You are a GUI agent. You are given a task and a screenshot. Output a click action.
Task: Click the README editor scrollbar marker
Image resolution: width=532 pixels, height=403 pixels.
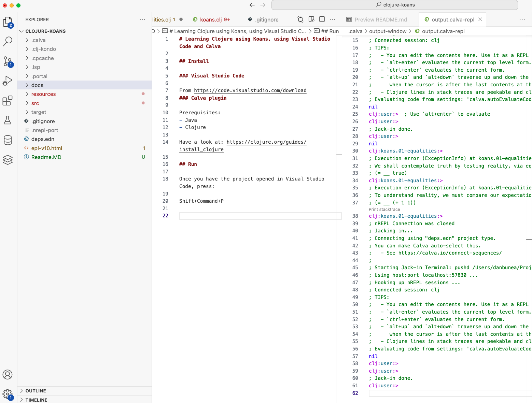pyautogui.click(x=339, y=155)
